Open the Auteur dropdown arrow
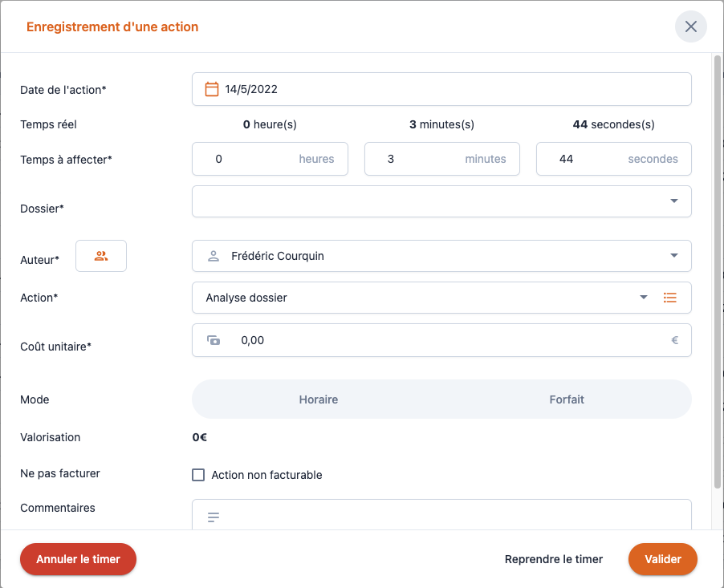 coord(674,256)
